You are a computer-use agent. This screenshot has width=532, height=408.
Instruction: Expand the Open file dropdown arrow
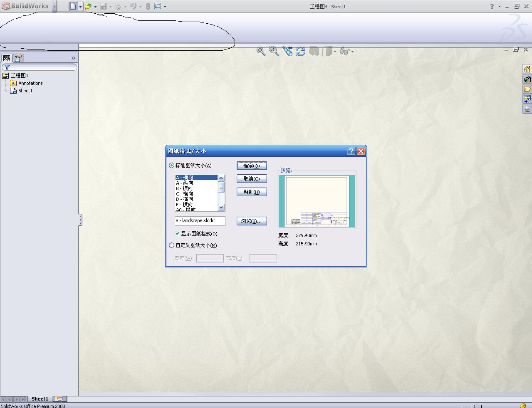click(95, 7)
